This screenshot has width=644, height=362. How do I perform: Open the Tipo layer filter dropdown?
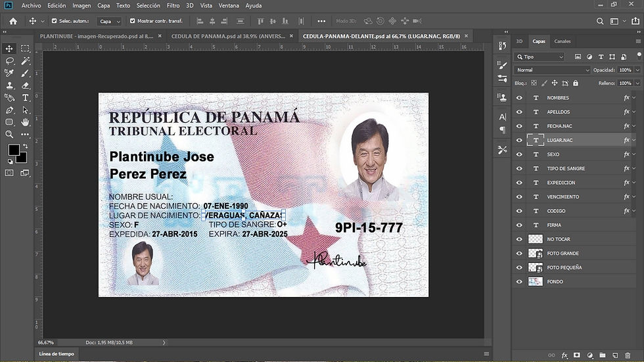coord(540,57)
